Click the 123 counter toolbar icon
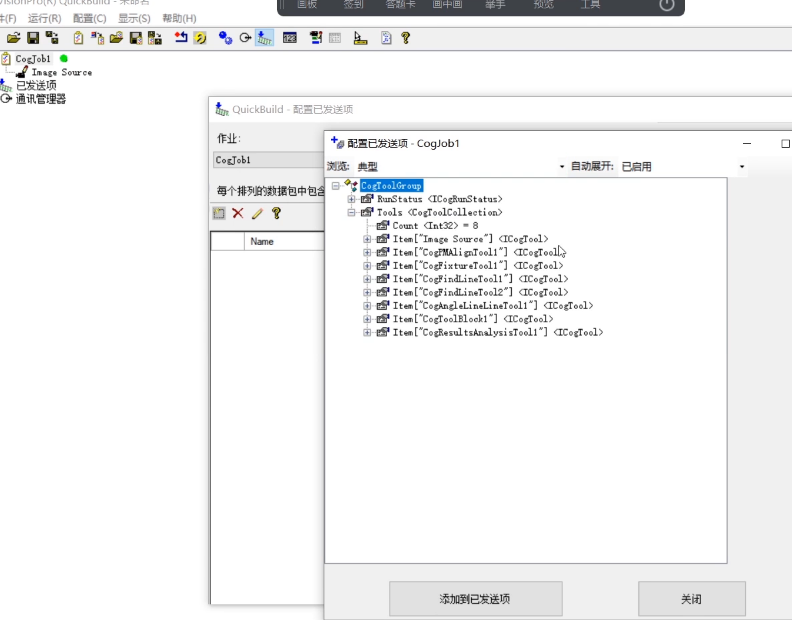Image resolution: width=792 pixels, height=620 pixels. (x=289, y=38)
